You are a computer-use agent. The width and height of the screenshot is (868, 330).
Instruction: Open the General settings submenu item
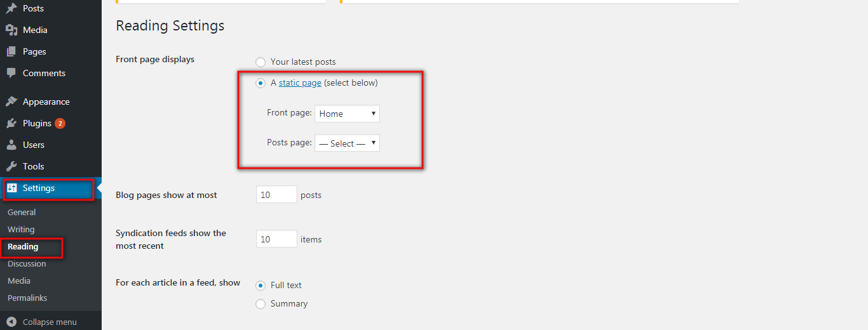[x=22, y=212]
